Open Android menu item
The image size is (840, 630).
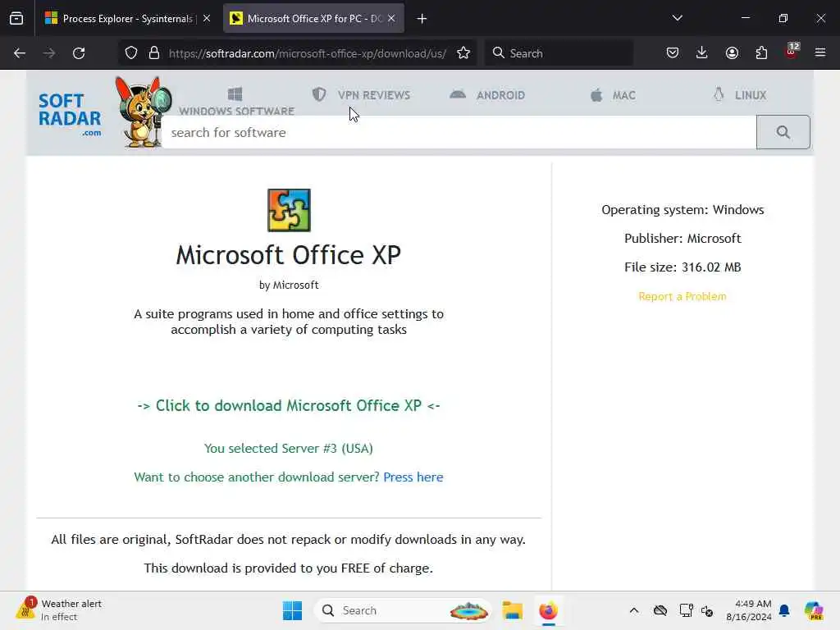[x=487, y=95]
